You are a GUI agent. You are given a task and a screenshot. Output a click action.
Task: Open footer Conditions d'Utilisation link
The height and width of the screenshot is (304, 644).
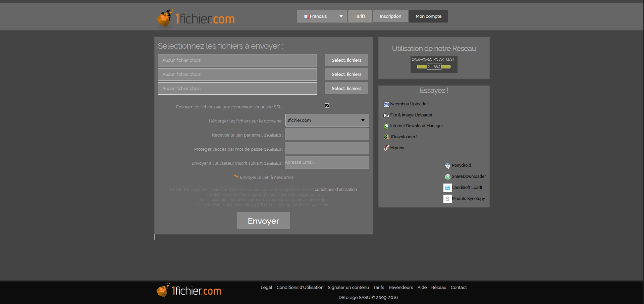coord(300,288)
